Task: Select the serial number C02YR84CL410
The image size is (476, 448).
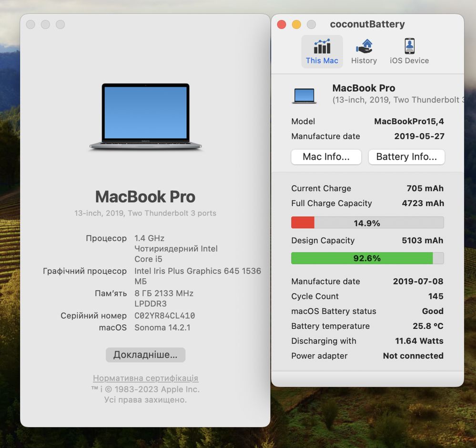Action: [164, 316]
